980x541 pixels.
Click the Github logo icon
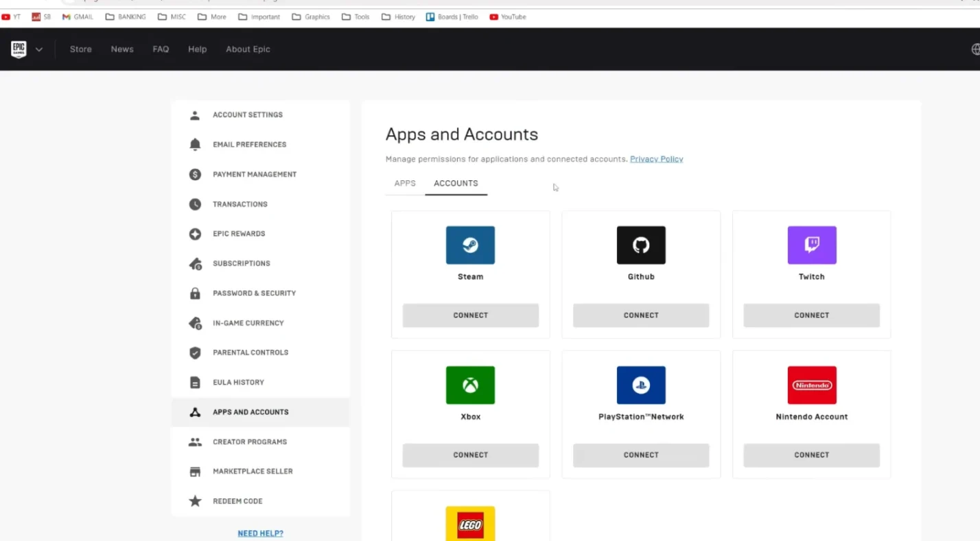[x=641, y=245]
